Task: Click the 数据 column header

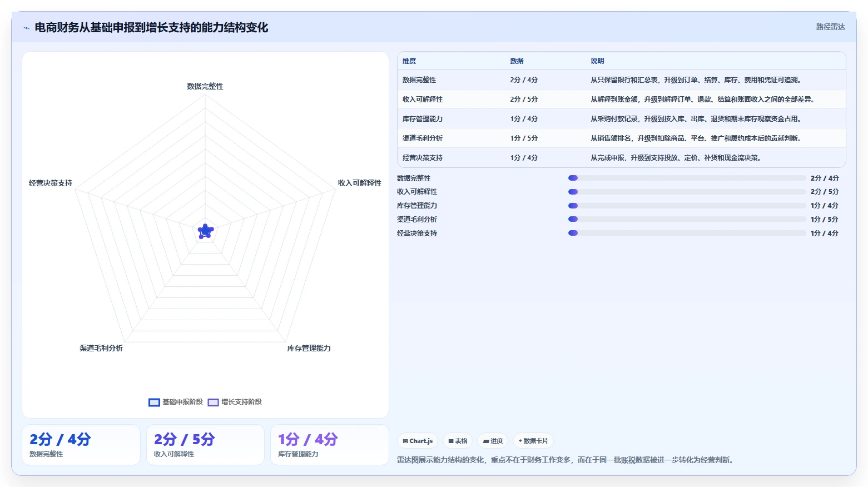Action: pyautogui.click(x=517, y=61)
